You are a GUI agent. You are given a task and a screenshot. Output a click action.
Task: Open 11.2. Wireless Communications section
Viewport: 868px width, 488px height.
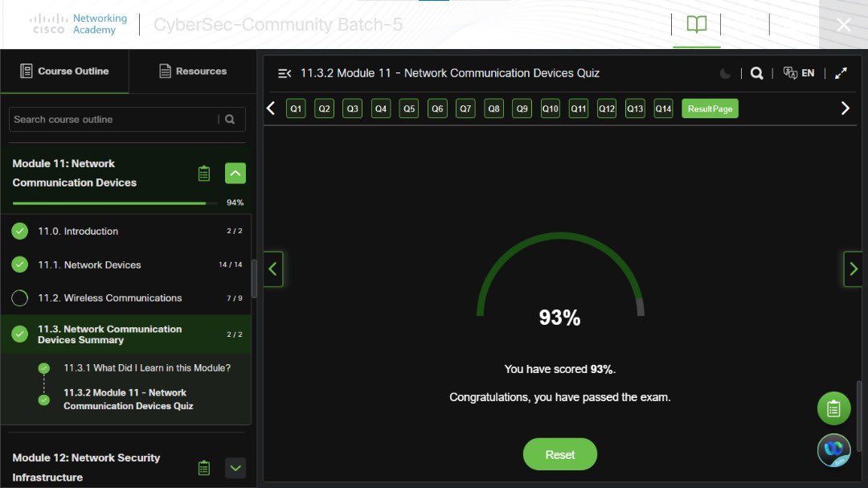(x=126, y=298)
